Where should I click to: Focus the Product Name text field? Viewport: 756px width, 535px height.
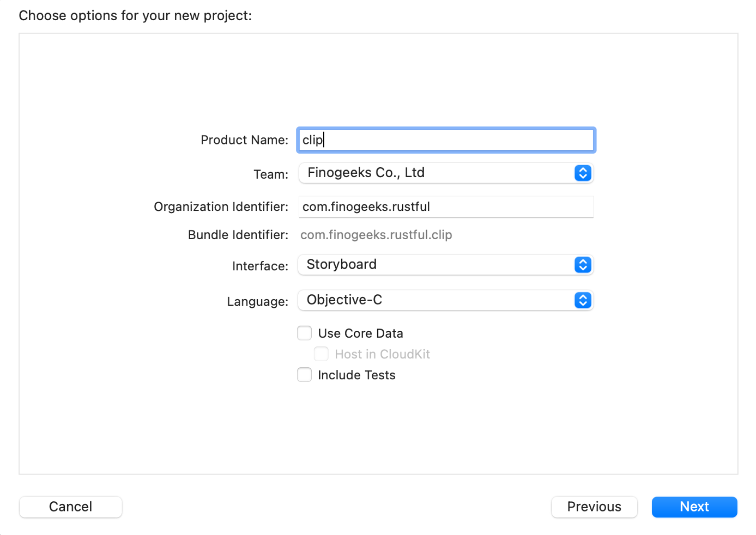coord(446,140)
